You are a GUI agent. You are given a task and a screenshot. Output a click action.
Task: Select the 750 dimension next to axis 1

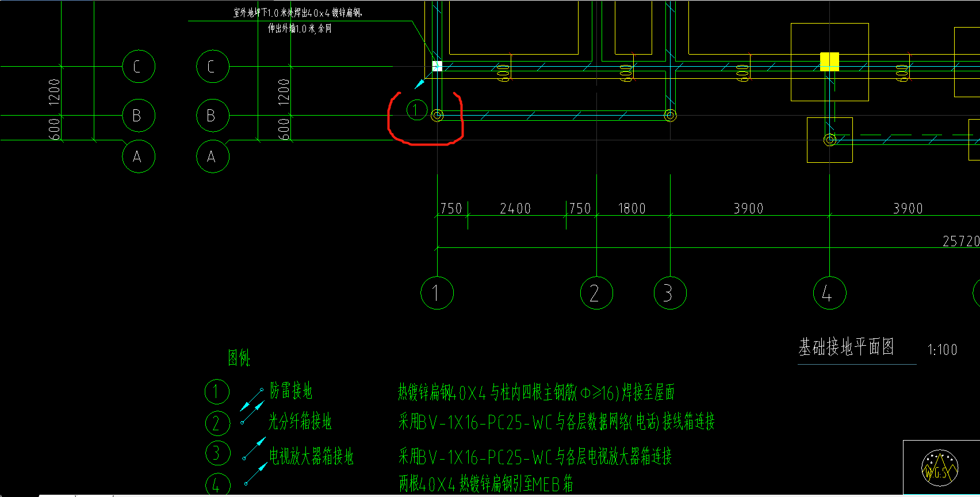pyautogui.click(x=451, y=208)
